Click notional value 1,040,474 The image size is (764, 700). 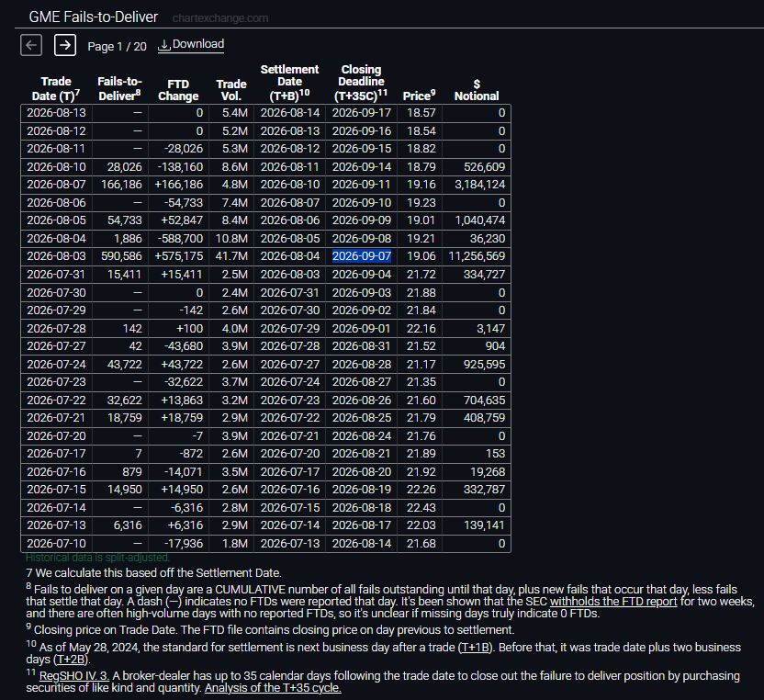pos(480,220)
